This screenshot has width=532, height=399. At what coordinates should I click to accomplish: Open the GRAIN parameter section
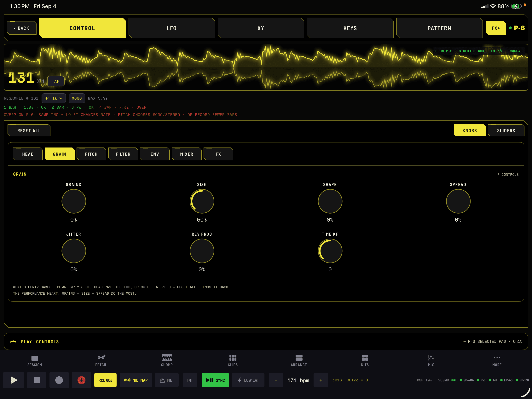(59, 154)
